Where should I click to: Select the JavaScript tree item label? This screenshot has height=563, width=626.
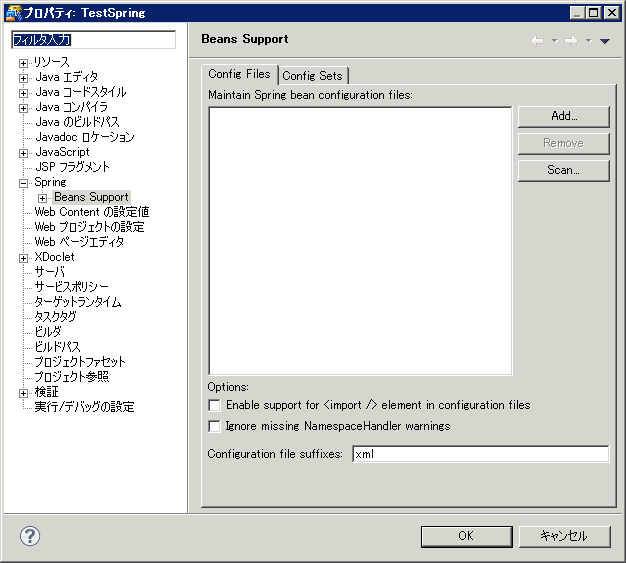click(x=62, y=152)
